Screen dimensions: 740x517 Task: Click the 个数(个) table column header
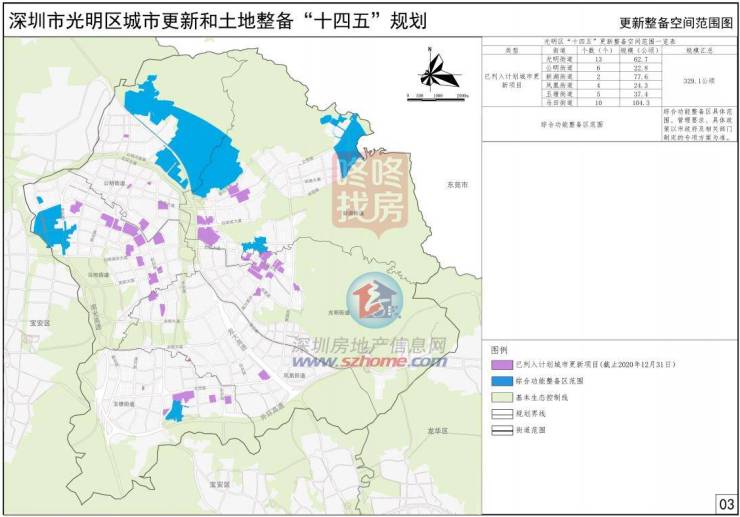597,51
